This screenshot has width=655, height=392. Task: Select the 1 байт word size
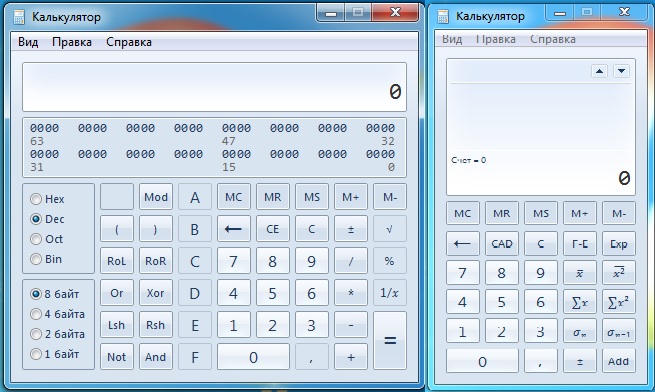(x=55, y=354)
